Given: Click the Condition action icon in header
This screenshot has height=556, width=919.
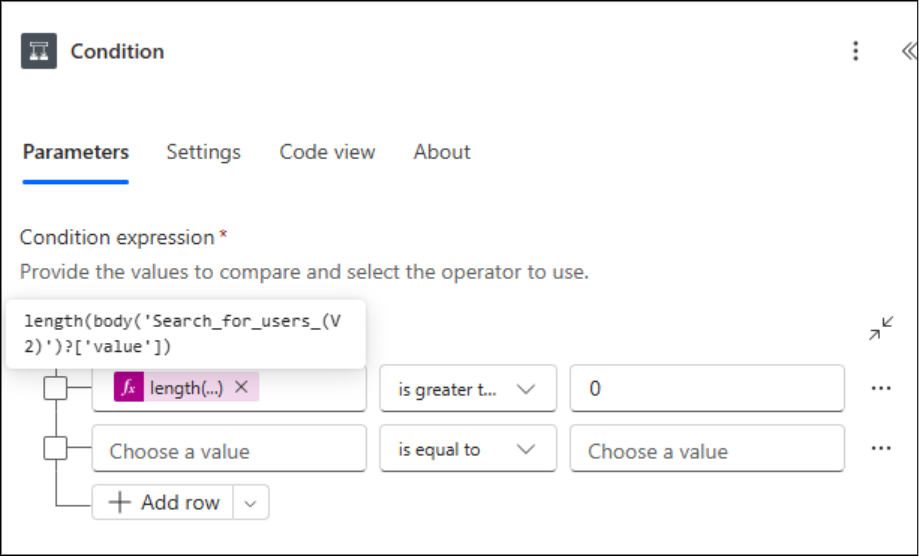Looking at the screenshot, I should pyautogui.click(x=38, y=51).
